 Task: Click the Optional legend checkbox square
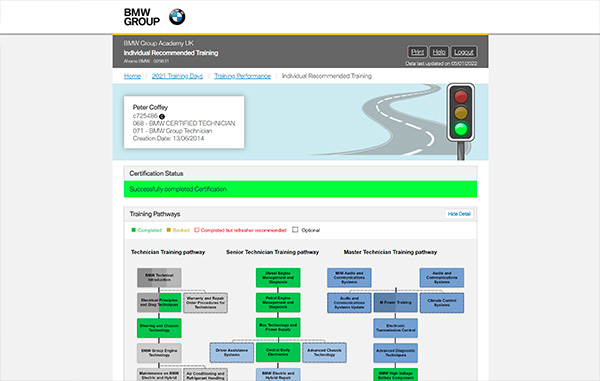[x=295, y=230]
